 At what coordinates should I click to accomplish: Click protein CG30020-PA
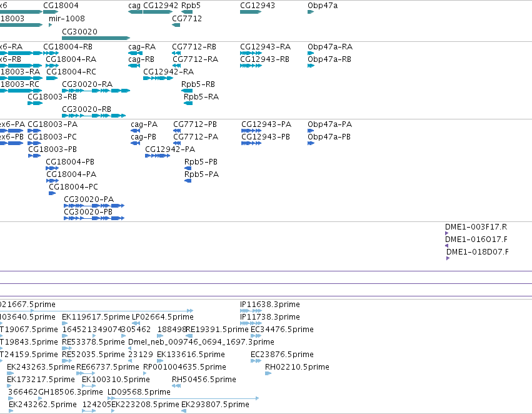(89, 199)
